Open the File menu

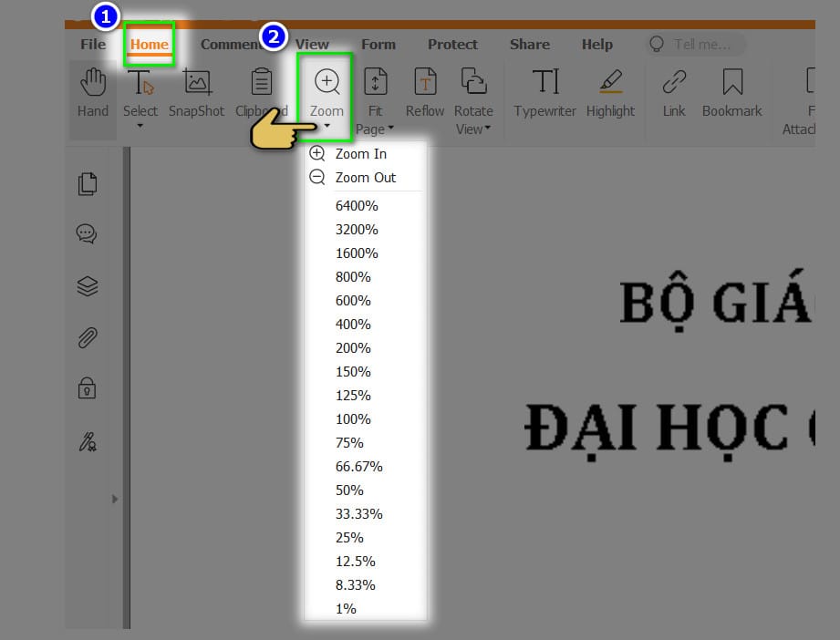pyautogui.click(x=93, y=44)
